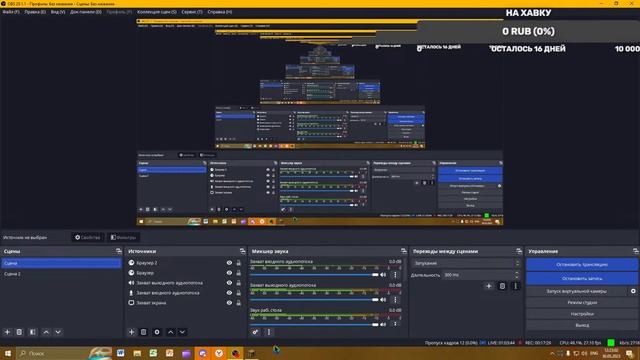The image size is (640, 360).
Task: Open transition properties three-dot icon
Action: [x=516, y=286]
